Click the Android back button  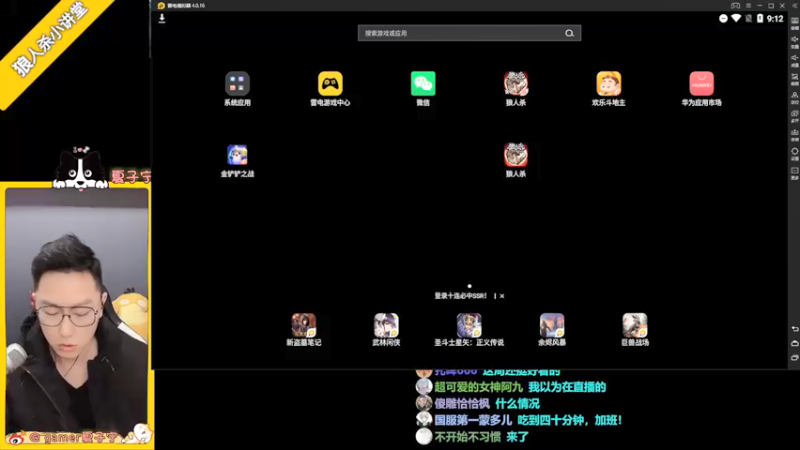tap(794, 329)
